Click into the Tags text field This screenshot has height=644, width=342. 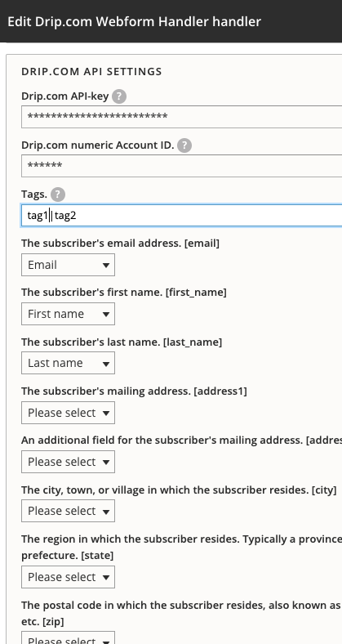pos(182,215)
